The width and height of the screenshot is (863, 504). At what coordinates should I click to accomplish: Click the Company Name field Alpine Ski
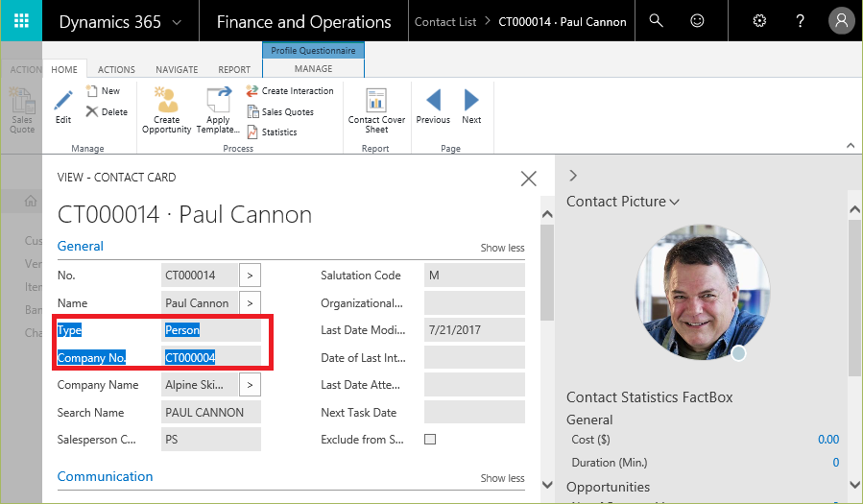(x=199, y=385)
